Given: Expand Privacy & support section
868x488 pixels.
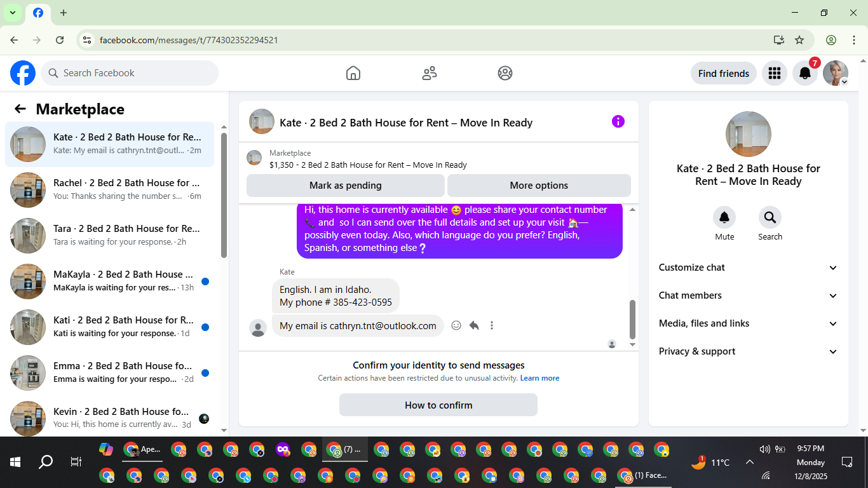Looking at the screenshot, I should pyautogui.click(x=749, y=351).
